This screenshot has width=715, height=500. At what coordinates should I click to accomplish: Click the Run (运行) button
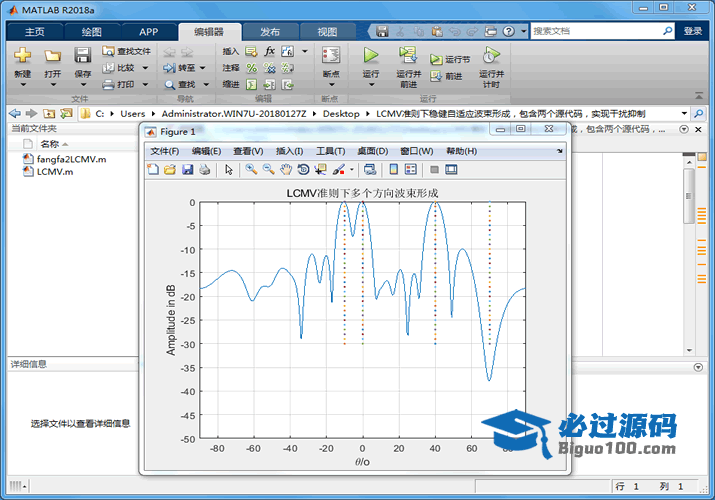(x=371, y=60)
